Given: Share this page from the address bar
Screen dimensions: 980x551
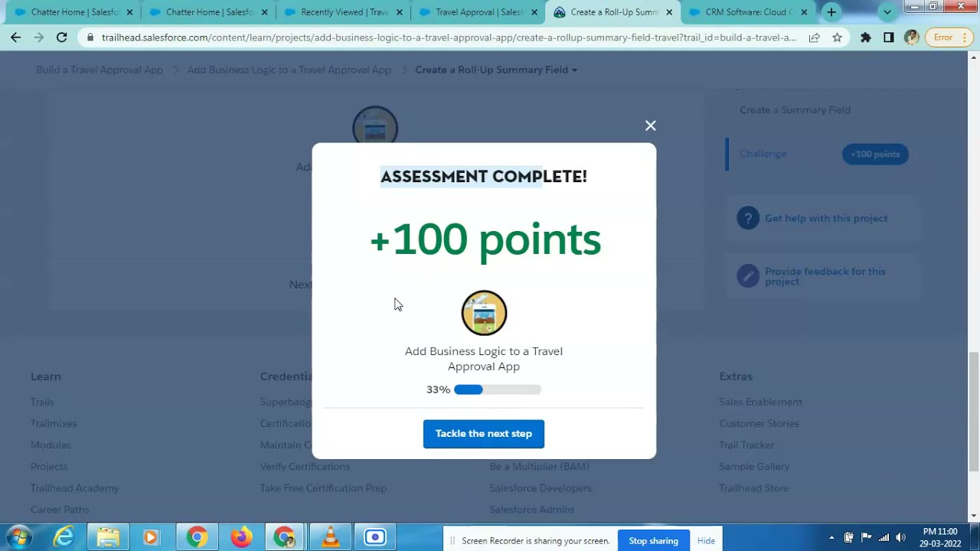Looking at the screenshot, I should tap(814, 37).
